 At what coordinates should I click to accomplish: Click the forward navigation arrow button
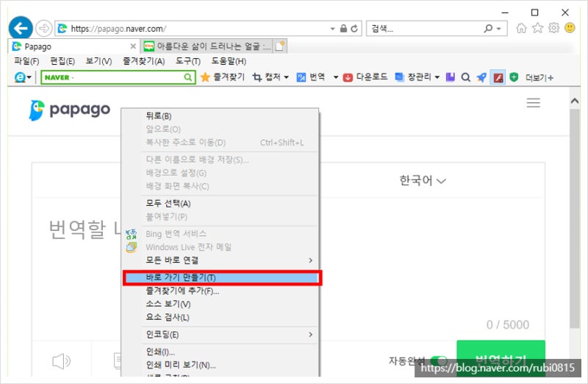44,28
